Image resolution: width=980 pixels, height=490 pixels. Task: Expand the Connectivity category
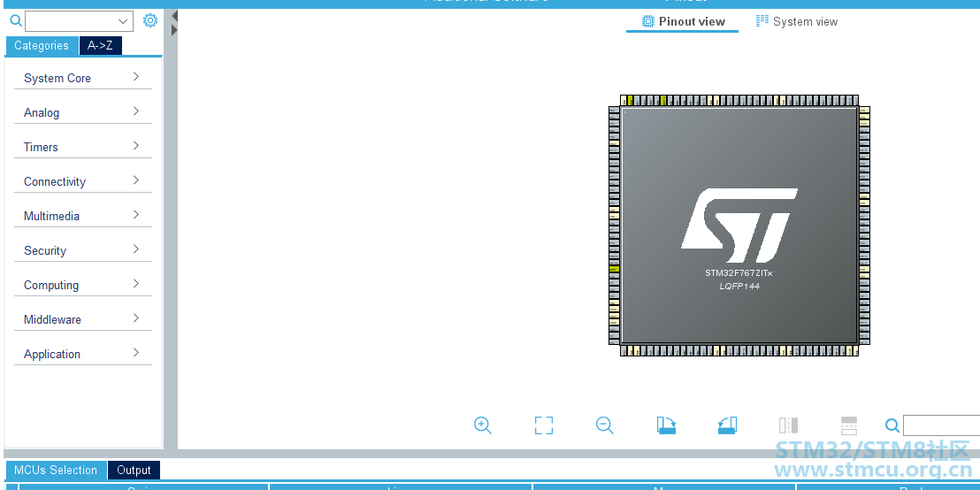pyautogui.click(x=82, y=181)
